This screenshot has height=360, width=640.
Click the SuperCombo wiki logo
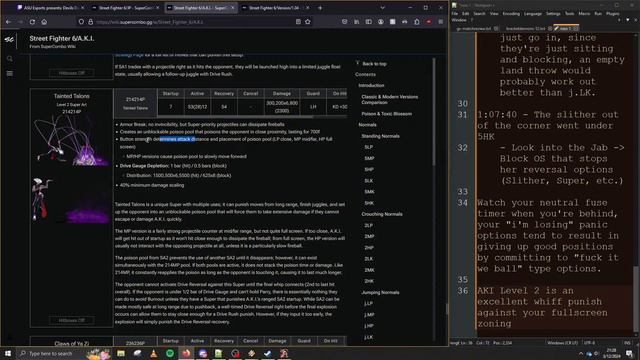tap(9, 40)
